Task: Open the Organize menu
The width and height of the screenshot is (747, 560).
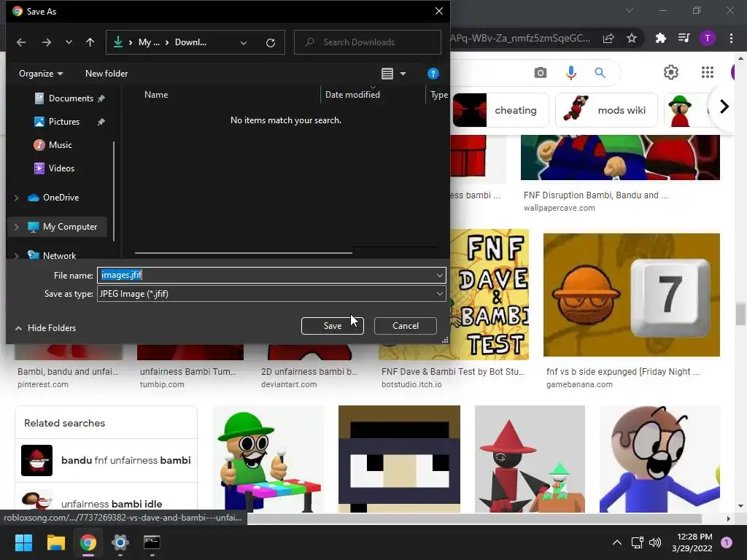Action: coord(41,74)
